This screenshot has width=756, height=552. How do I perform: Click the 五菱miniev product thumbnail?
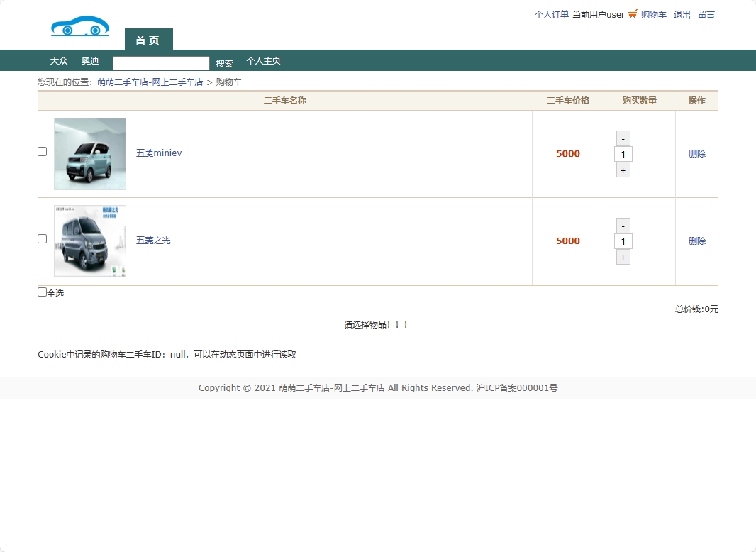pos(89,153)
